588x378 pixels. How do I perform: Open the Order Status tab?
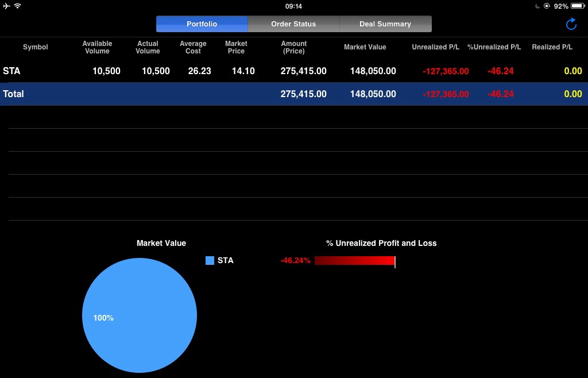(293, 24)
